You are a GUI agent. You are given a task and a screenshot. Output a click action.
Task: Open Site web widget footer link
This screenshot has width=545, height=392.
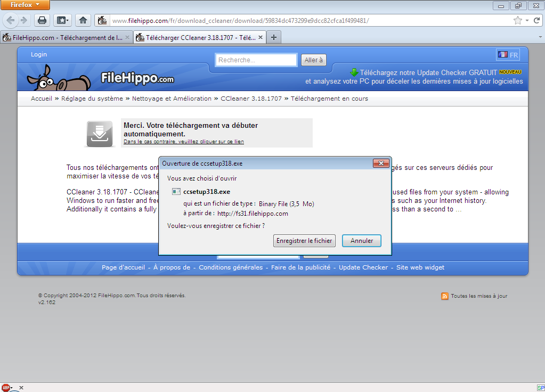click(x=420, y=267)
